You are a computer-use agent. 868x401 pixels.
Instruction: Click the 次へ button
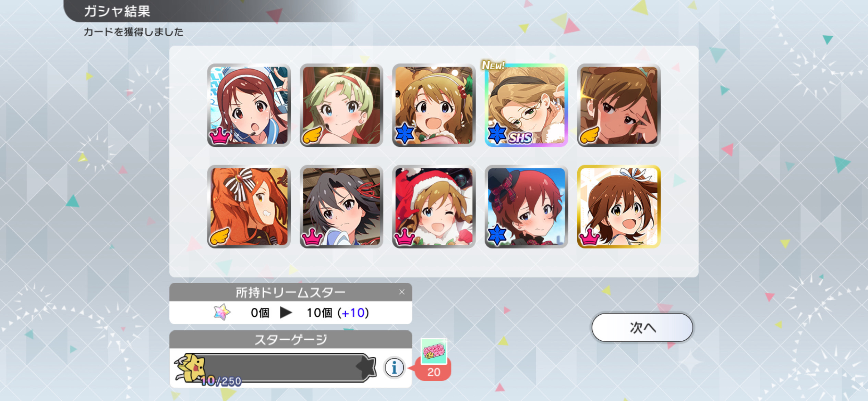pos(642,327)
